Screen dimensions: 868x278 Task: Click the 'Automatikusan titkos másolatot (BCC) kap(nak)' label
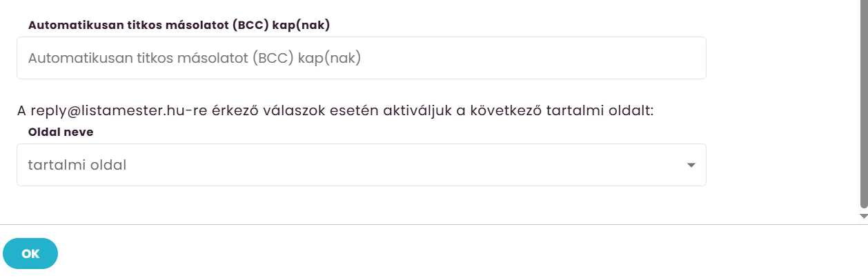(179, 26)
